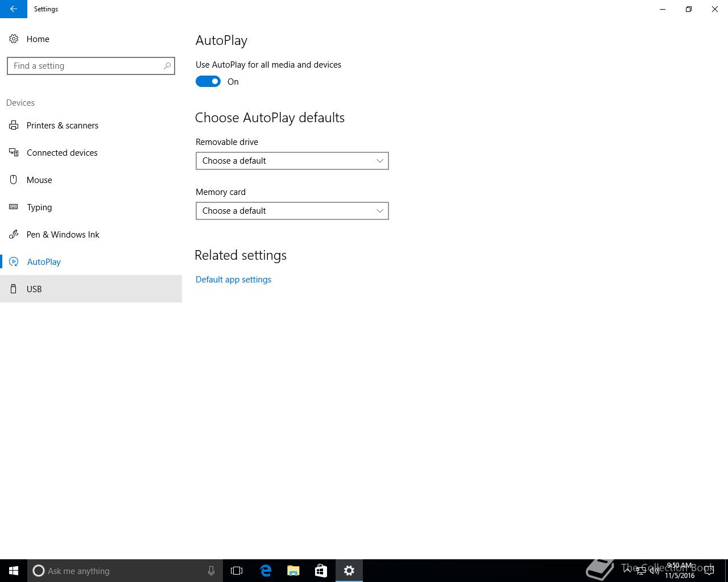Switch to Mouse settings page
This screenshot has width=728, height=582.
coord(91,180)
